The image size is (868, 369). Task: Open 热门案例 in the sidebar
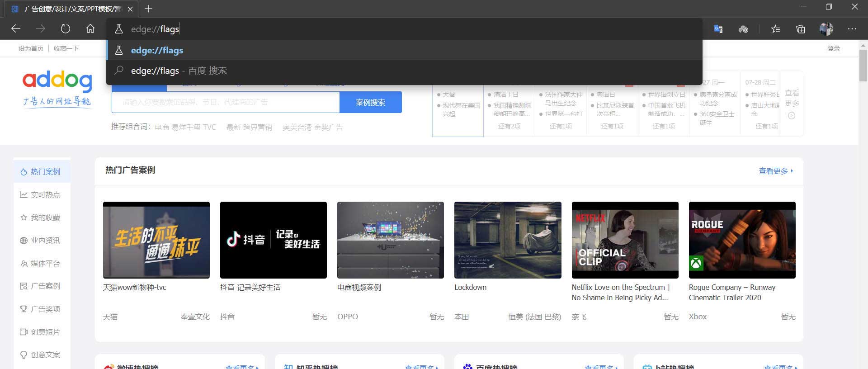pyautogui.click(x=42, y=172)
